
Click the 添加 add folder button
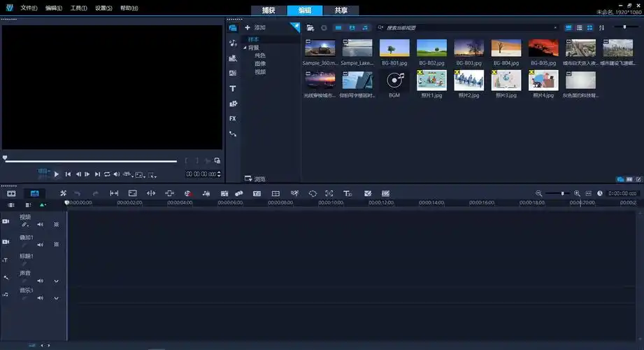pyautogui.click(x=255, y=27)
